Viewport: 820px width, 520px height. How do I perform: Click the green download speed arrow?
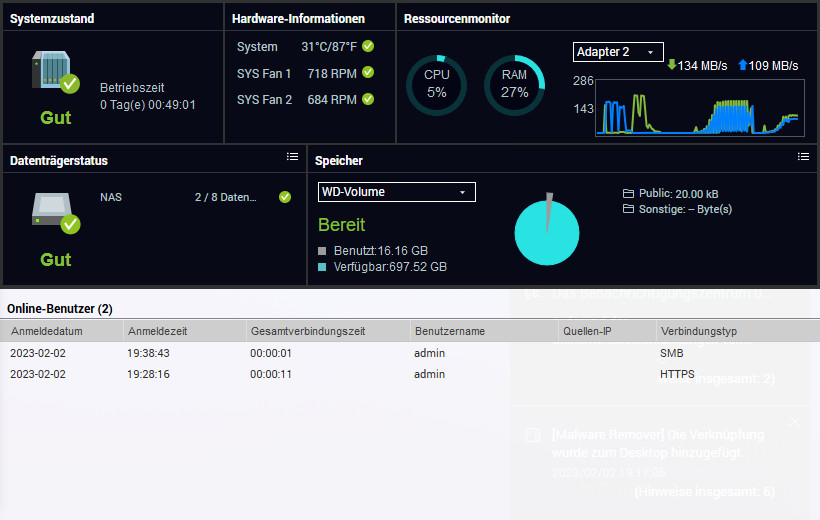[672, 65]
